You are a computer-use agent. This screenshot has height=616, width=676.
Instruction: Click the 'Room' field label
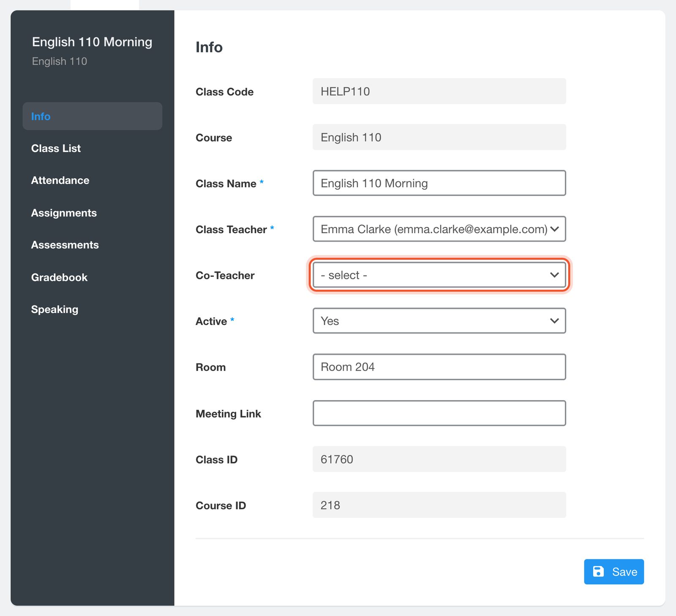click(x=210, y=367)
